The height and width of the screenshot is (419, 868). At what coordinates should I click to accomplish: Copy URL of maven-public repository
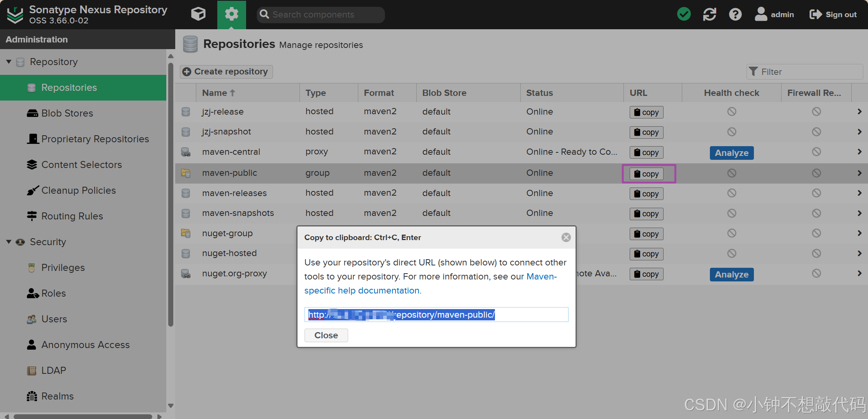coord(646,174)
